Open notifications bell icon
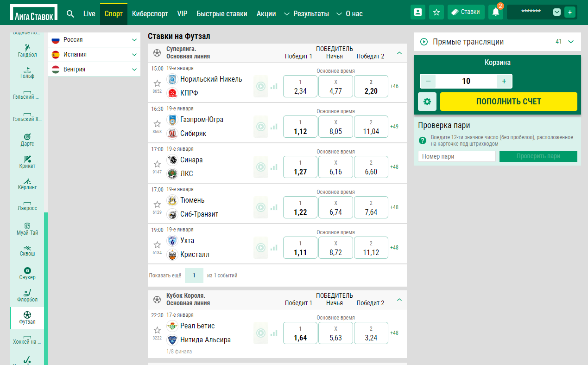This screenshot has width=588, height=365. (x=496, y=12)
